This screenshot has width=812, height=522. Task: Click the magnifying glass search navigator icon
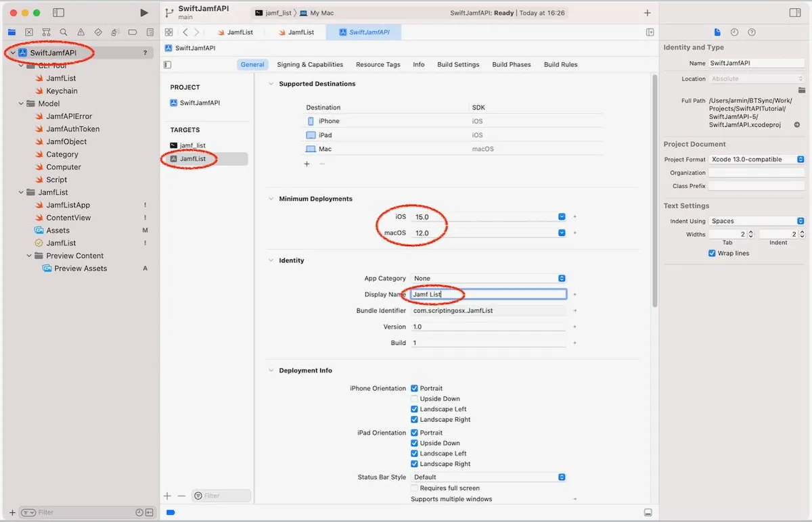[64, 32]
